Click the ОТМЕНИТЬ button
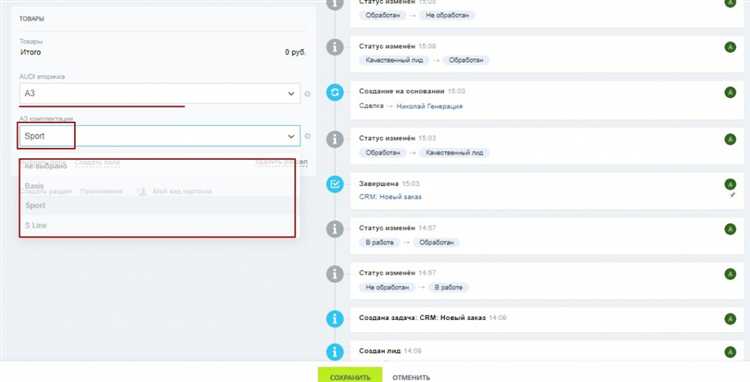750x382 pixels. pyautogui.click(x=411, y=378)
